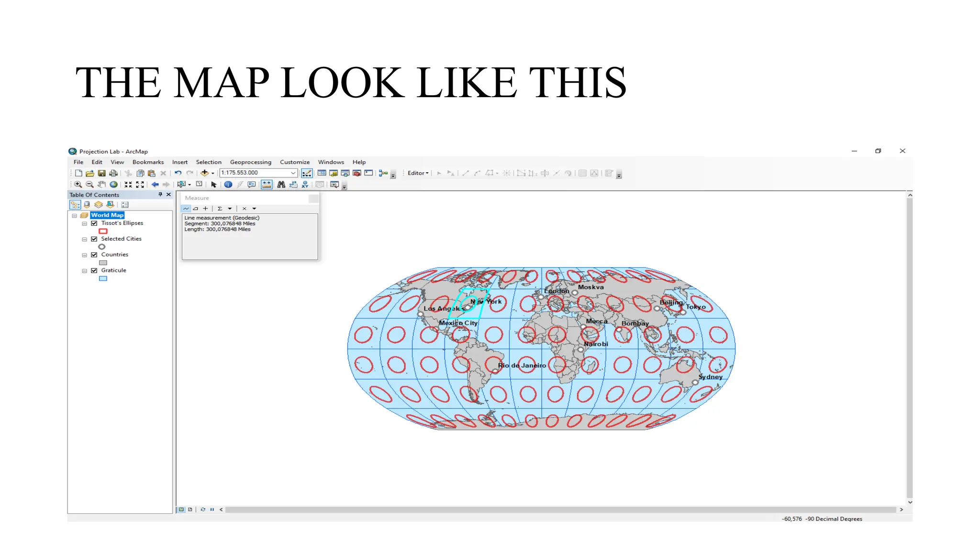980x551 pixels.
Task: Open Measure type dropdown arrow
Action: click(254, 209)
